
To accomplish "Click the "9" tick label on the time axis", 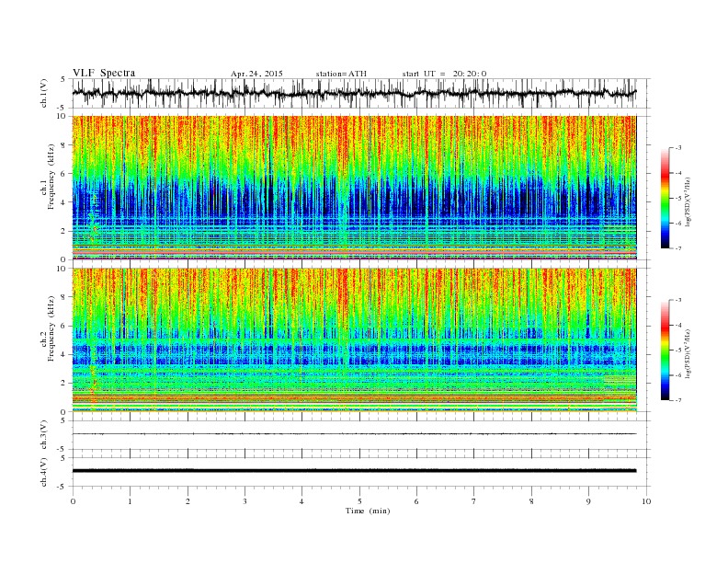I will pyautogui.click(x=588, y=501).
